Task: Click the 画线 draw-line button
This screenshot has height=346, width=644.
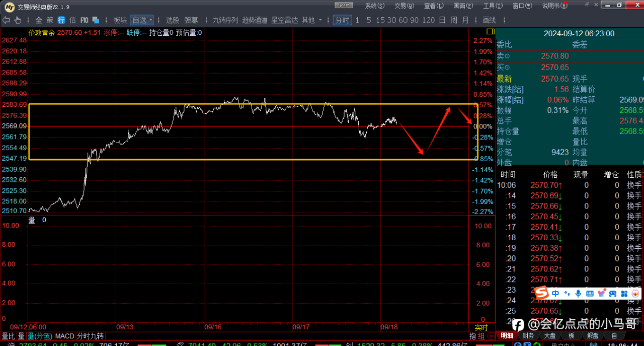Action: [489, 20]
